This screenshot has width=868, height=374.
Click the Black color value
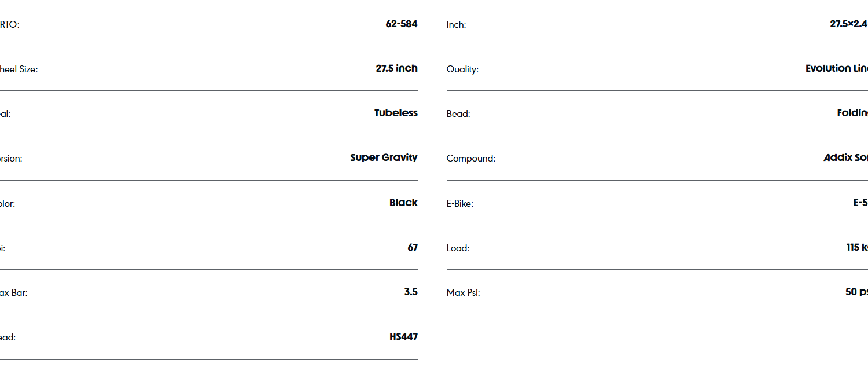click(x=403, y=203)
